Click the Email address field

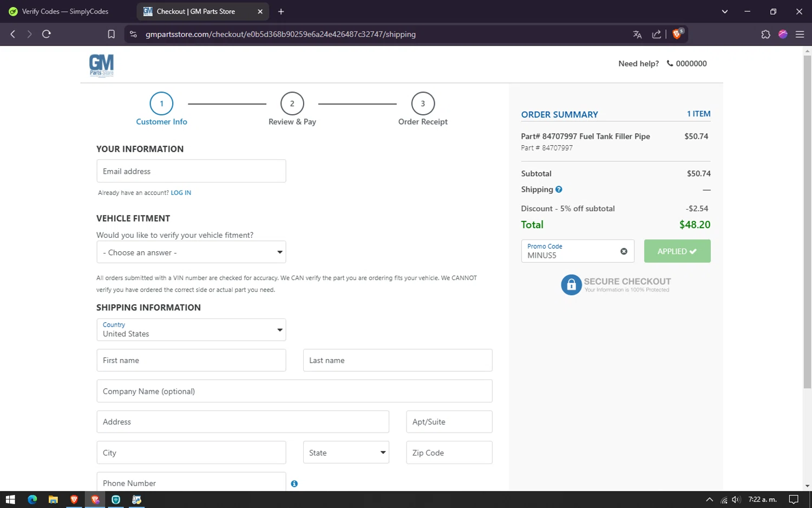191,171
